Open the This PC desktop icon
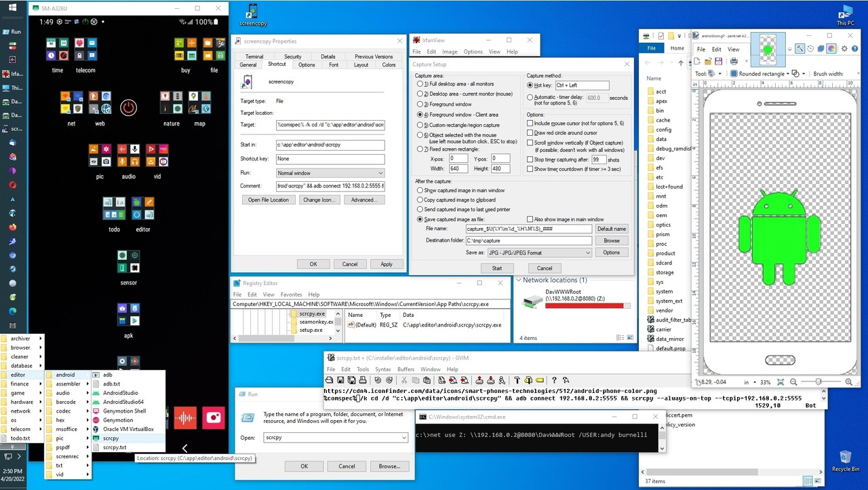The height and width of the screenshot is (490, 868). [x=845, y=15]
